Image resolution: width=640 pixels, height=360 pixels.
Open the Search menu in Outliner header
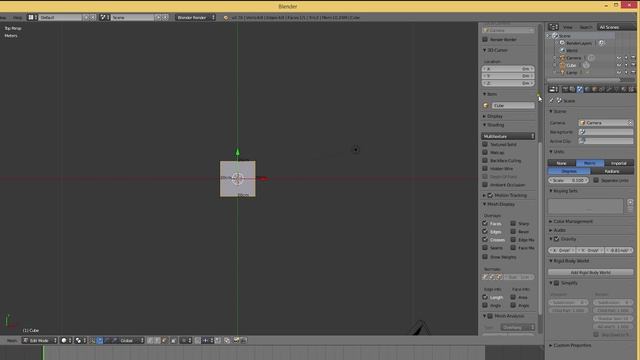[x=586, y=27]
